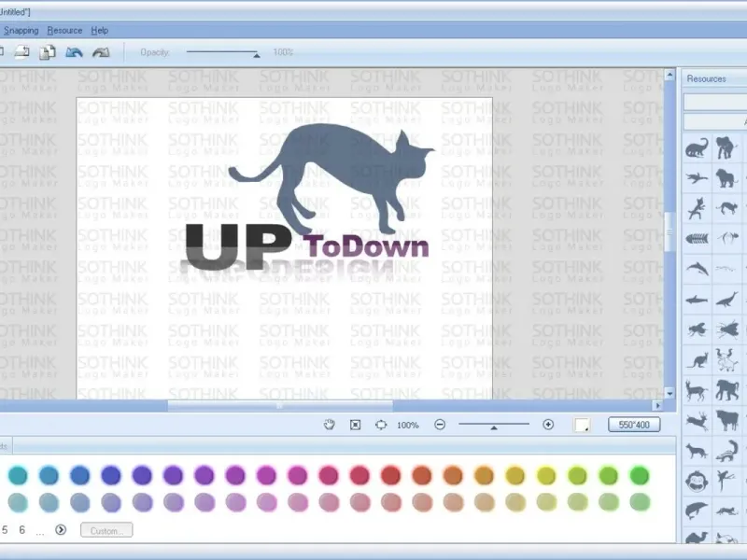Viewport: 747px width, 560px height.
Task: Click the Custom... color button
Action: pos(106,530)
